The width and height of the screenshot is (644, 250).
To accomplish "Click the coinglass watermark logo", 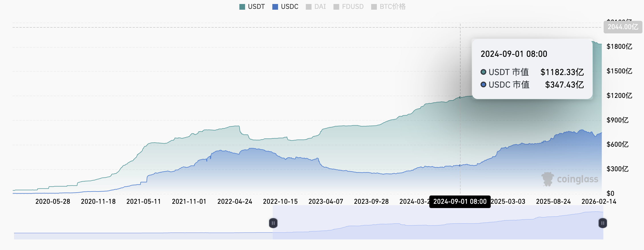I will click(x=570, y=179).
